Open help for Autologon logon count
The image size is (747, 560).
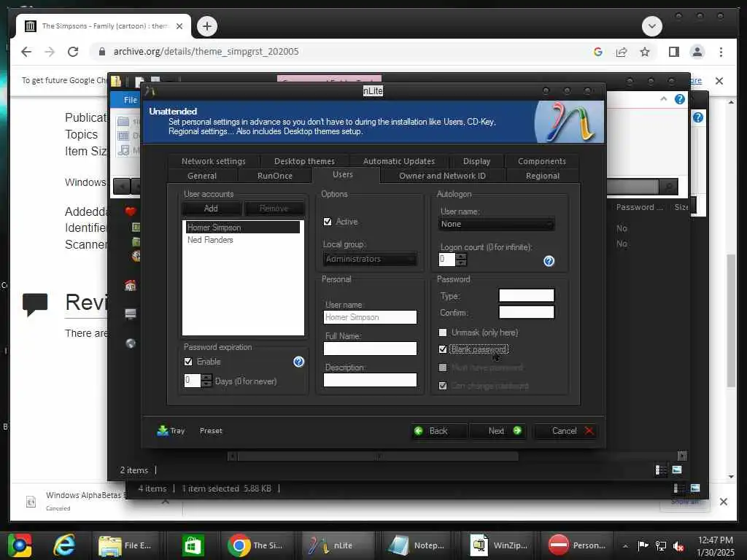[549, 261]
